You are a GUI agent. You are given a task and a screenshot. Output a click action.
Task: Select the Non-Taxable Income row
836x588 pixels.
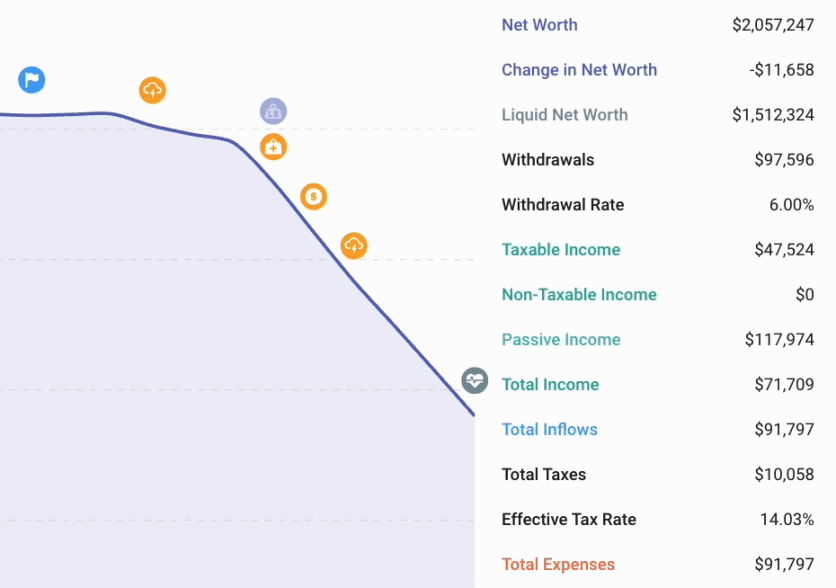[x=579, y=295]
